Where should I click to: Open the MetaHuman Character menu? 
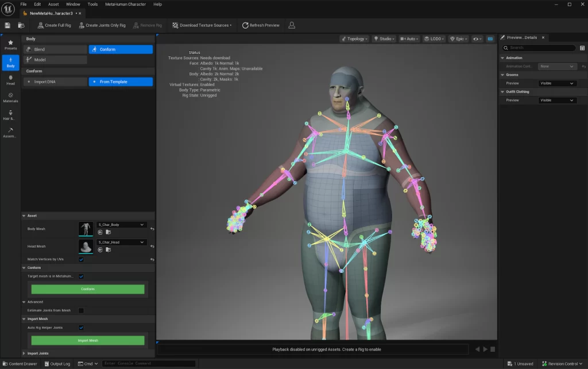[x=125, y=4]
